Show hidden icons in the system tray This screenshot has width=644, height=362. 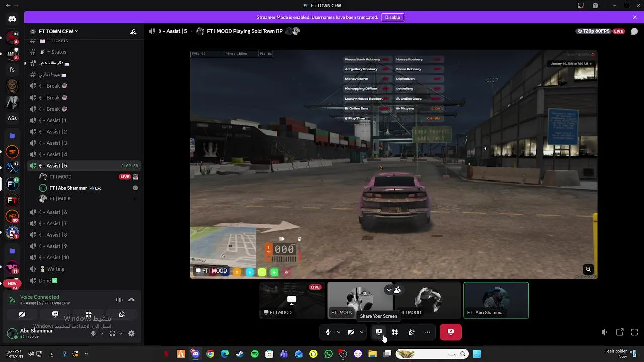pyautogui.click(x=86, y=354)
